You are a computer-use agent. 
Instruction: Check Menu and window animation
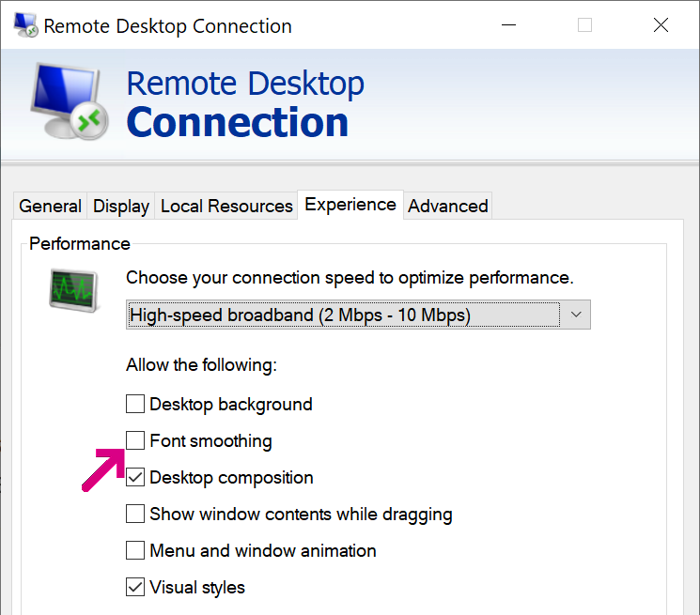click(x=135, y=551)
